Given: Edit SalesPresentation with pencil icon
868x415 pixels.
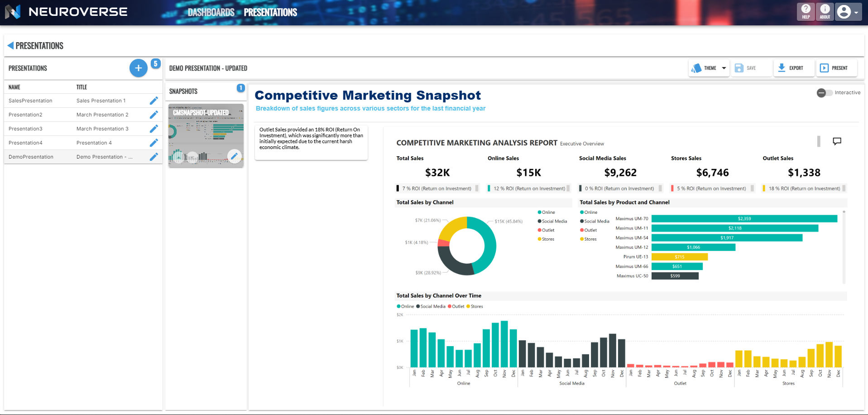Looking at the screenshot, I should pyautogui.click(x=154, y=101).
